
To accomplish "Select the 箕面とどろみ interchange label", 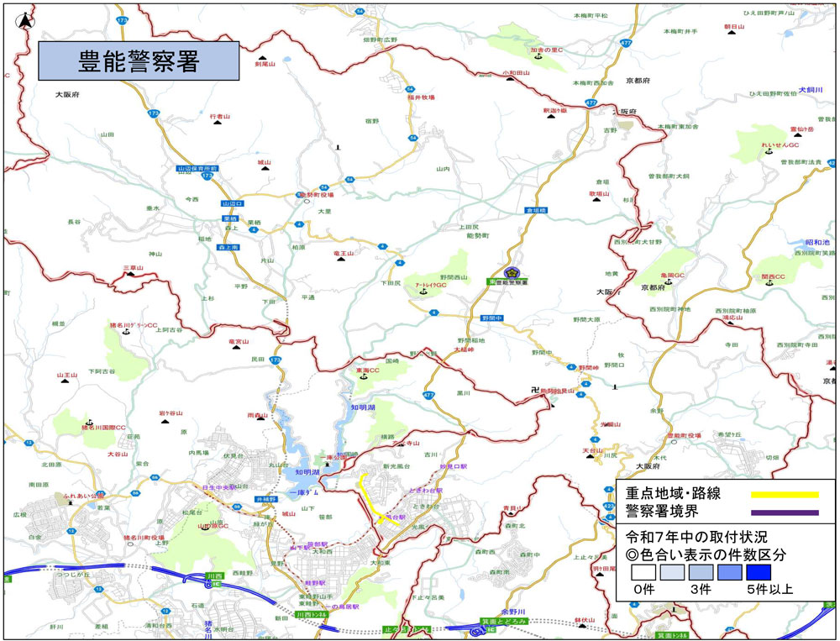I will tap(504, 621).
